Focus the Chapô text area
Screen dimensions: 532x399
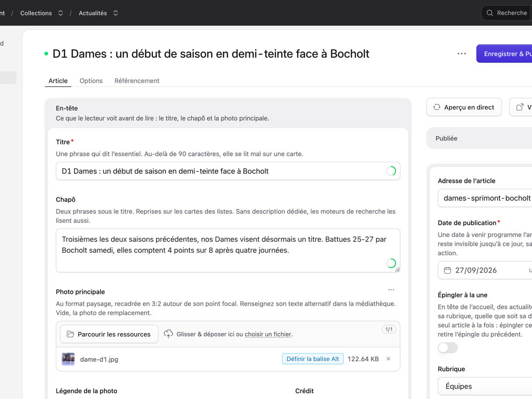point(228,250)
